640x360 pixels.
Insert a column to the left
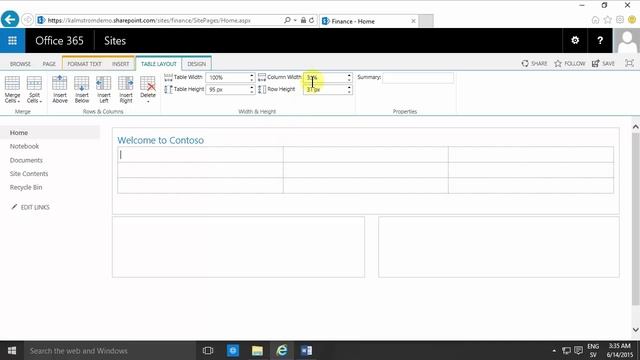pos(104,89)
